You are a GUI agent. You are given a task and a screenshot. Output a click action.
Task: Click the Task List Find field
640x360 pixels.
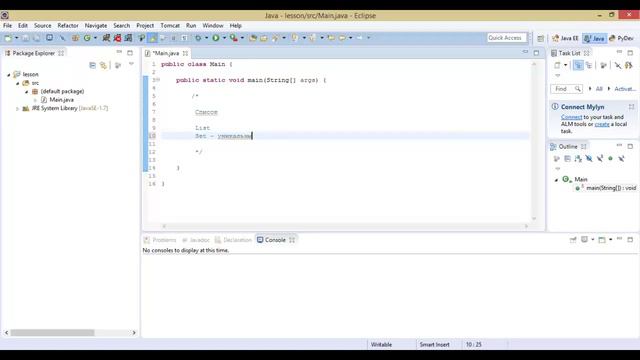click(567, 89)
